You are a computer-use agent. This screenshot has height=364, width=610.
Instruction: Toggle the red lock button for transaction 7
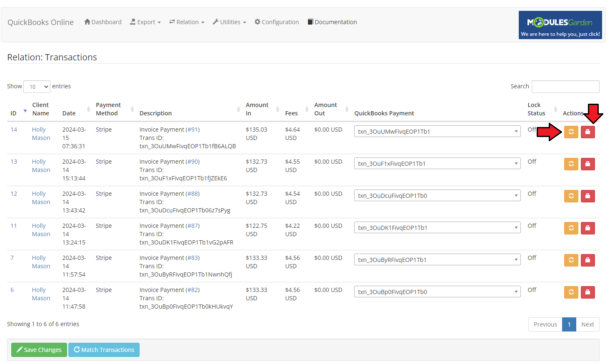tap(587, 260)
